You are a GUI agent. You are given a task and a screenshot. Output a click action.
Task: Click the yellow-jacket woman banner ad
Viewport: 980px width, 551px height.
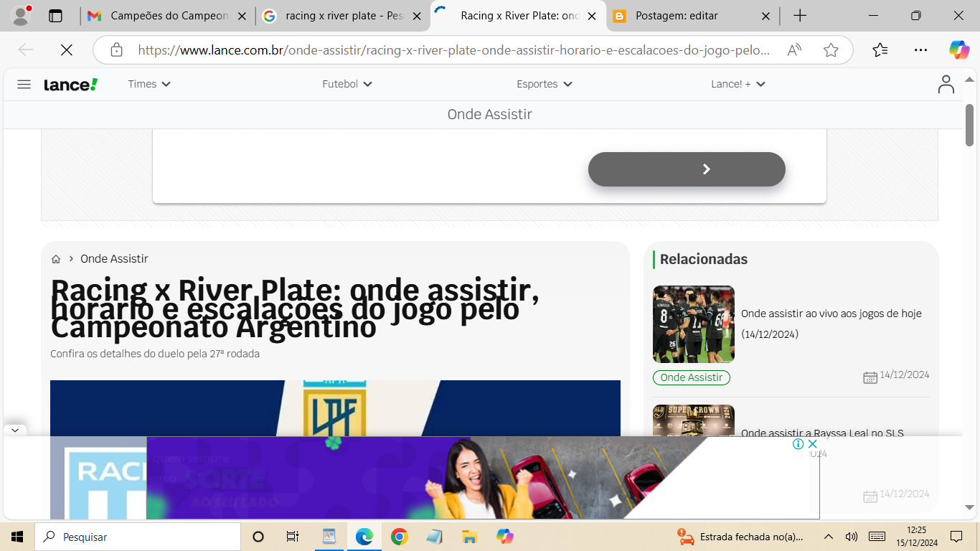(483, 478)
